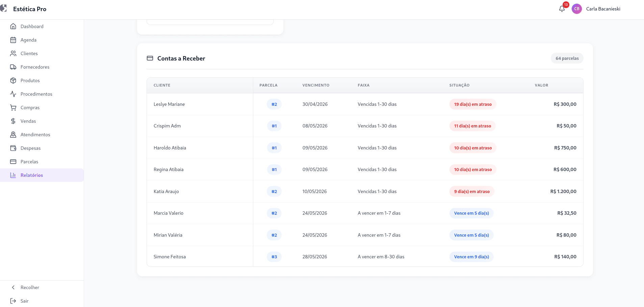Click the Estética Pro logo icon
Image resolution: width=644 pixels, height=307 pixels.
(3, 8)
